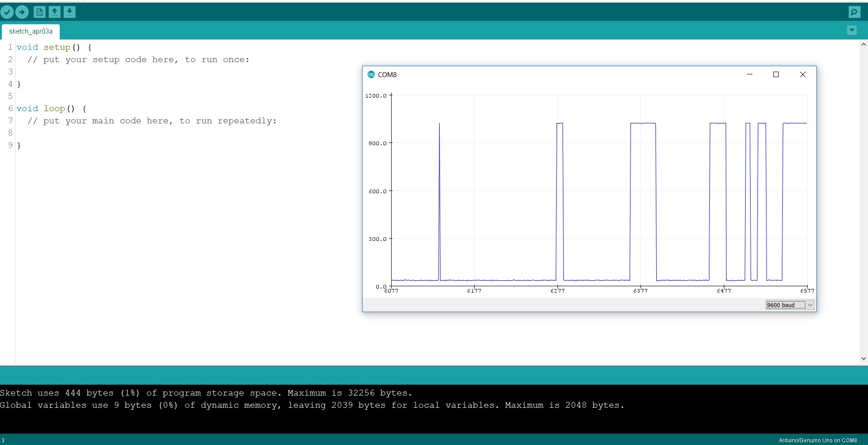Click the 1200.0 y-axis label in plotter
The height and width of the screenshot is (445, 868).
point(376,96)
